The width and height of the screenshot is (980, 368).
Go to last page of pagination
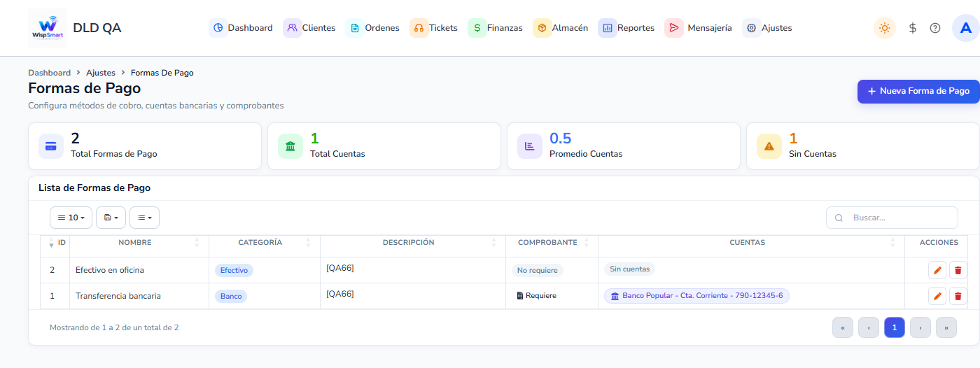[x=946, y=327]
